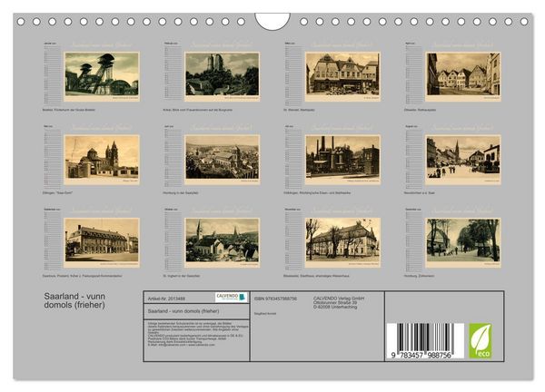
Task: Open the St. Ingbert town view postcard
Action: pos(223,242)
